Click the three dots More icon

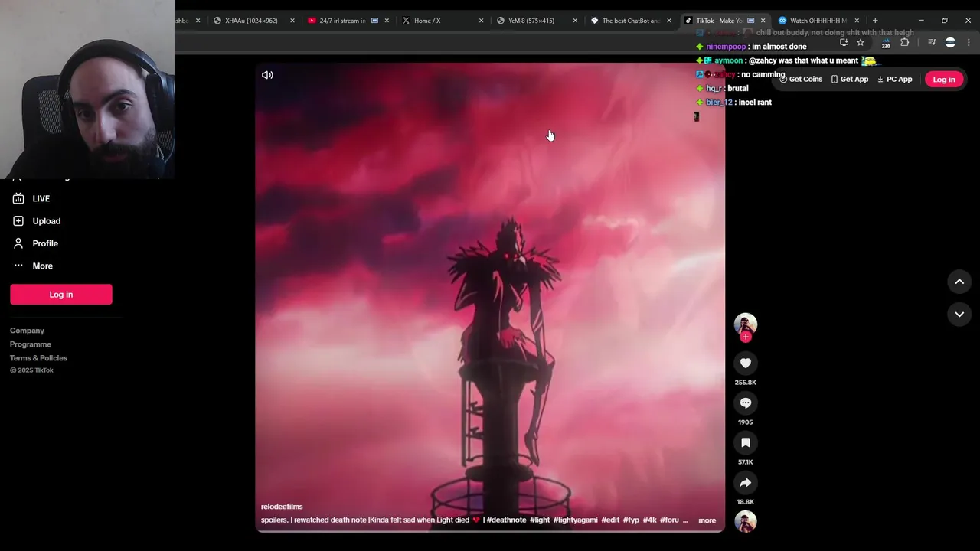pyautogui.click(x=18, y=266)
